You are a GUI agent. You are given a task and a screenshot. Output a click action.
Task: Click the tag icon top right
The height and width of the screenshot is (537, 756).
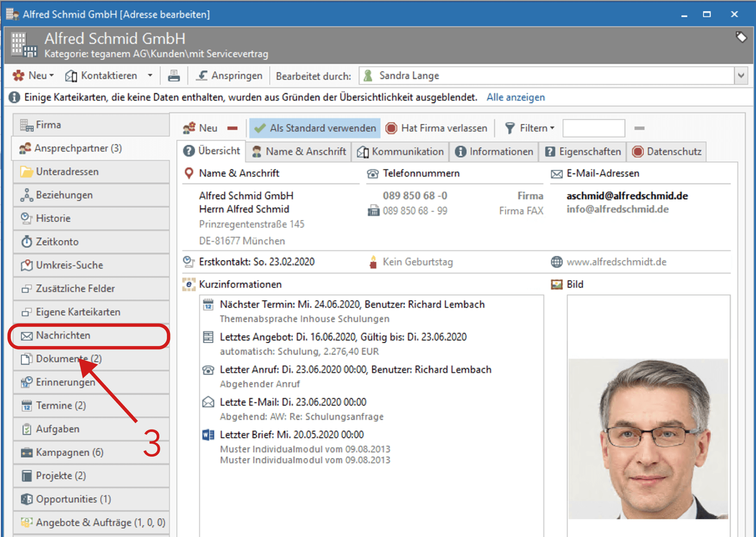click(741, 37)
